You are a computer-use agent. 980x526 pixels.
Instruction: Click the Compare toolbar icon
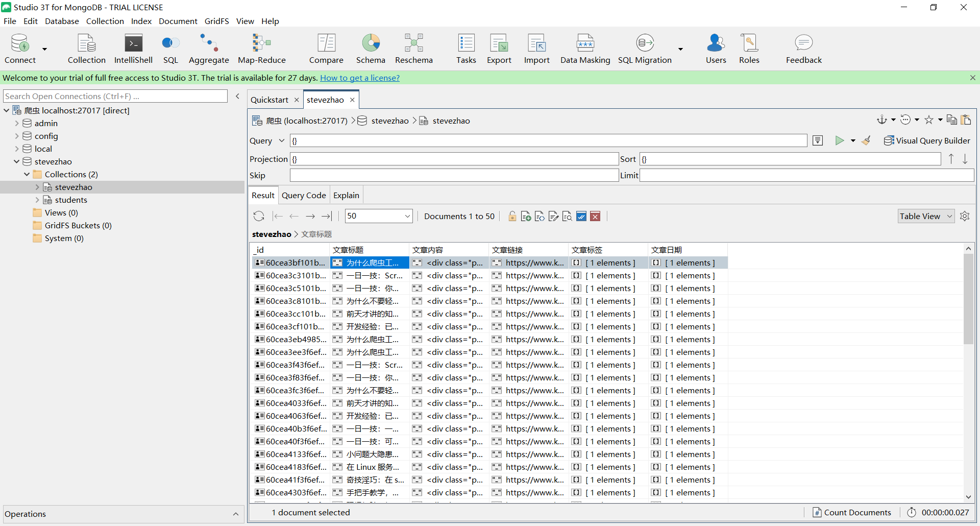pyautogui.click(x=326, y=49)
